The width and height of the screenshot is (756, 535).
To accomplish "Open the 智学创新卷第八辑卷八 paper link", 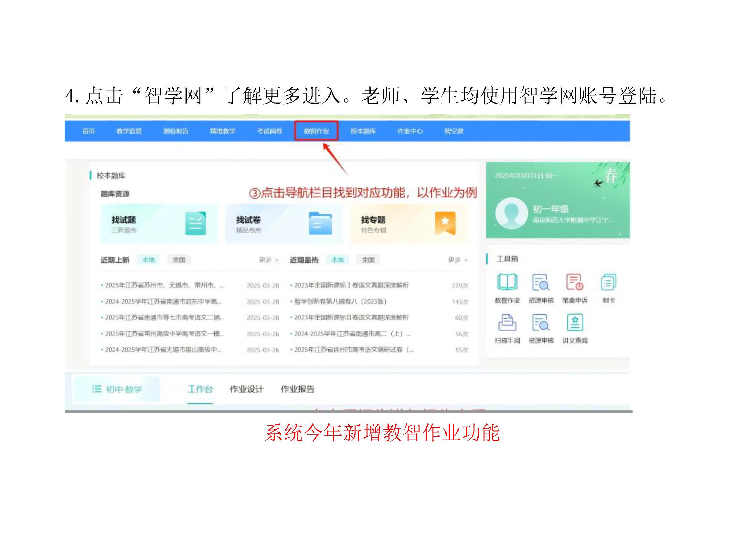I will tap(340, 301).
